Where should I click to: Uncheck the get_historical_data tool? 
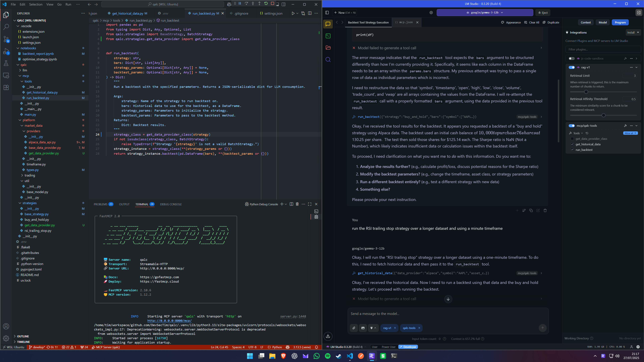tap(572, 144)
